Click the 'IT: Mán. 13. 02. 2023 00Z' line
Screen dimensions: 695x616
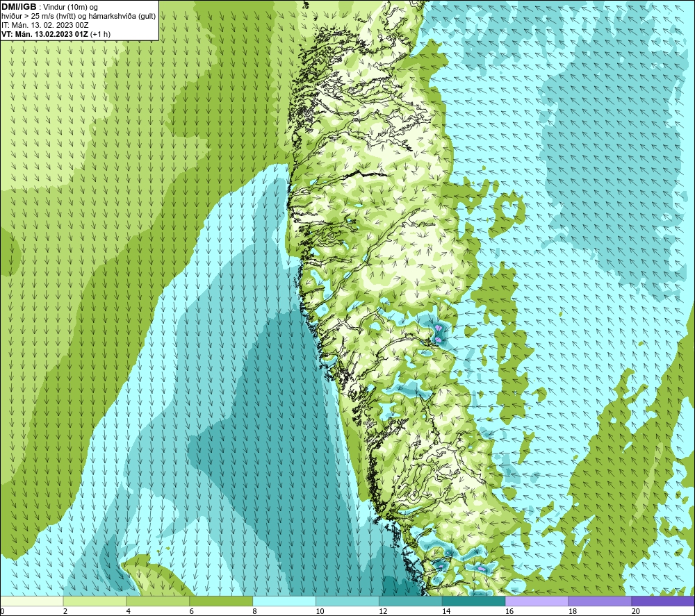44,25
